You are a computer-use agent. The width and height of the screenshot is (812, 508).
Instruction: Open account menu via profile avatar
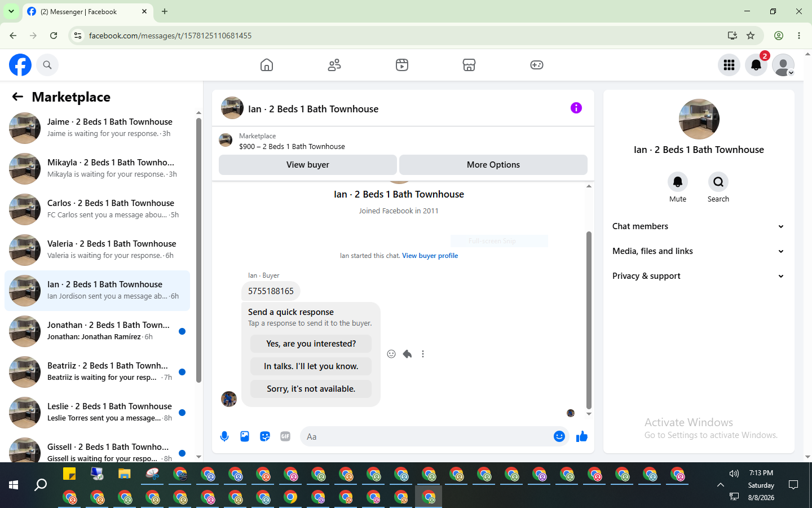783,65
